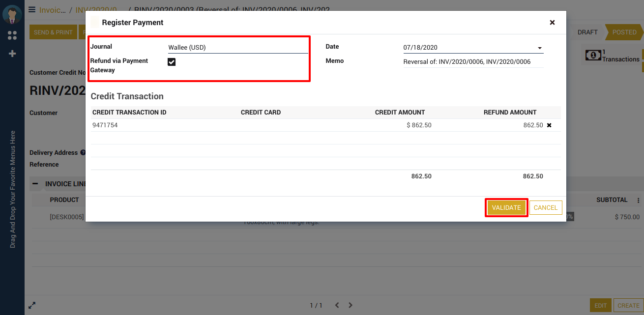The height and width of the screenshot is (315, 644).
Task: Click the Validate button
Action: coord(506,207)
